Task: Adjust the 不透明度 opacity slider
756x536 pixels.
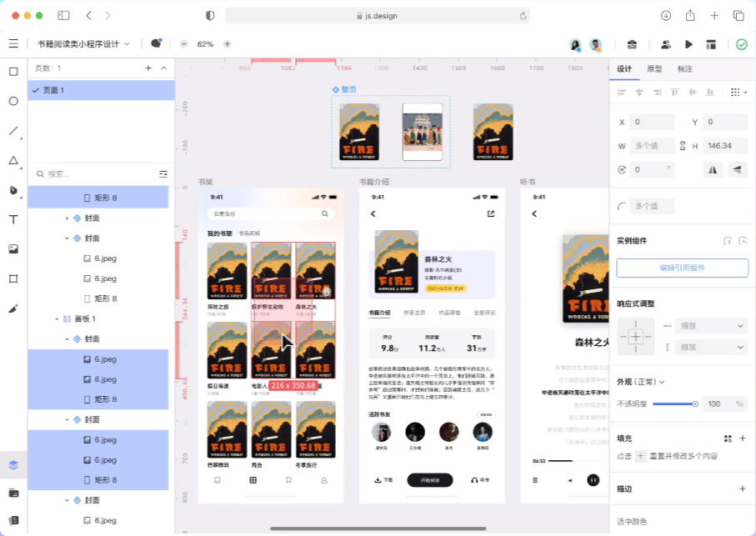Action: (675, 404)
